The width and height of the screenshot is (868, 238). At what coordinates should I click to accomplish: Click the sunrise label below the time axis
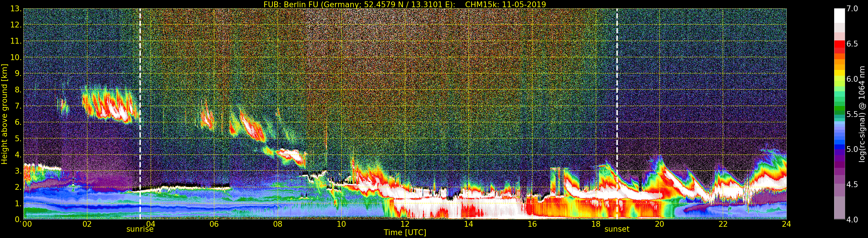[140, 229]
